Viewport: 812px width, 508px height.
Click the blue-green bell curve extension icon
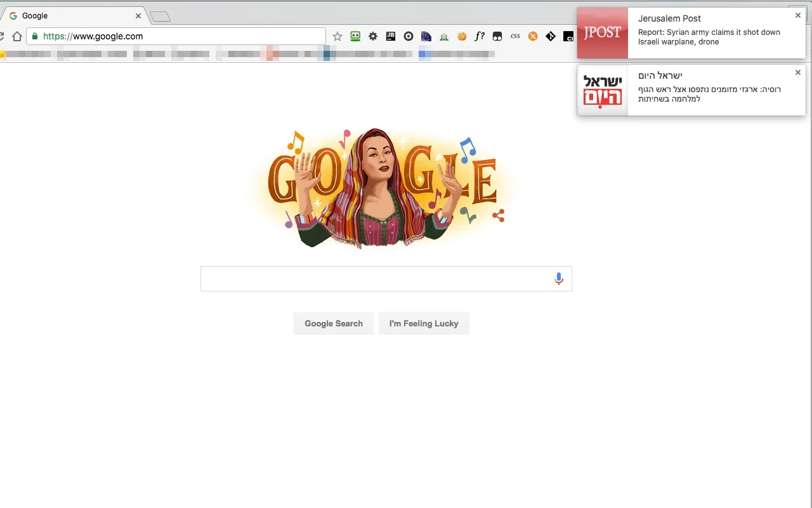[444, 37]
